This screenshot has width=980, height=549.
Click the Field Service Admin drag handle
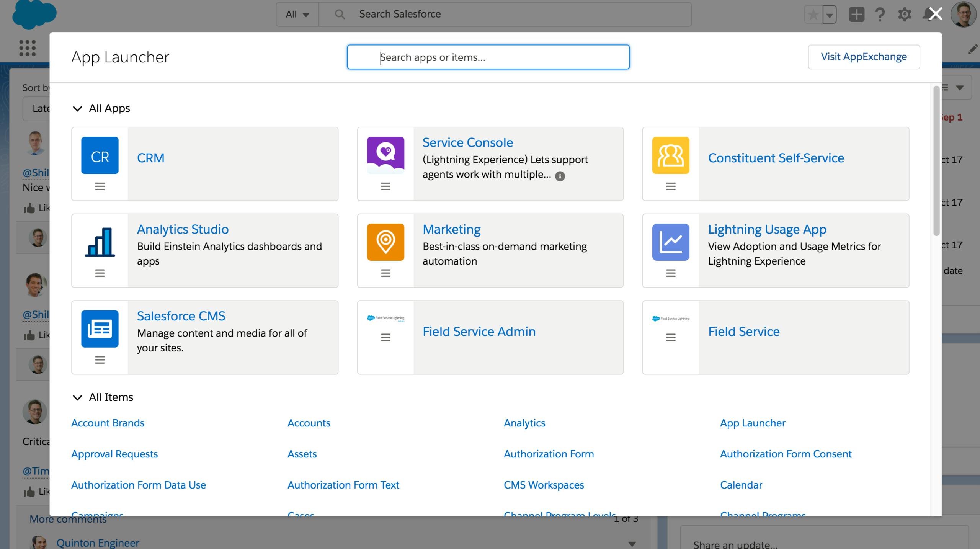385,337
